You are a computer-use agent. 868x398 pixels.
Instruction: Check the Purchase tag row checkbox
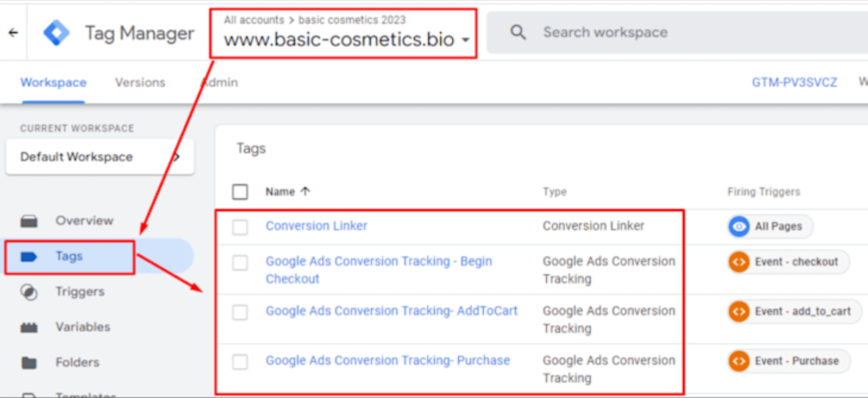(x=240, y=362)
